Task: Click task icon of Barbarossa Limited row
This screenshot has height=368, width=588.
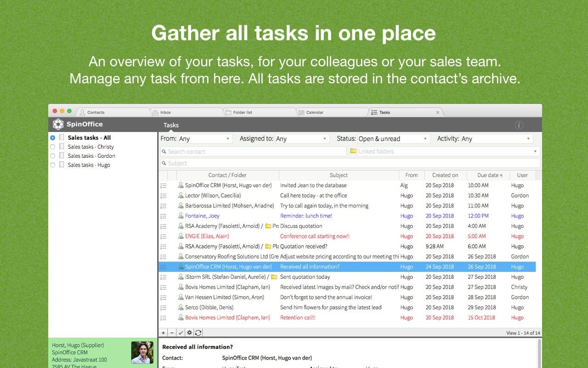Action: [163, 206]
